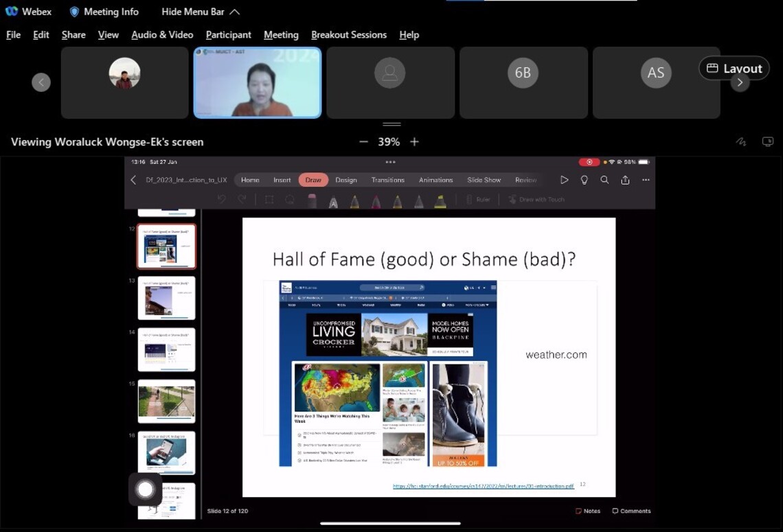Select slide 13 thumbnail
Viewport: 783px width, 532px height.
[167, 298]
